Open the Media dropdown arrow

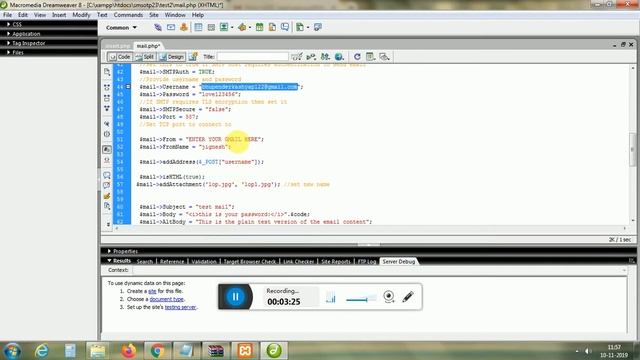tap(249, 28)
